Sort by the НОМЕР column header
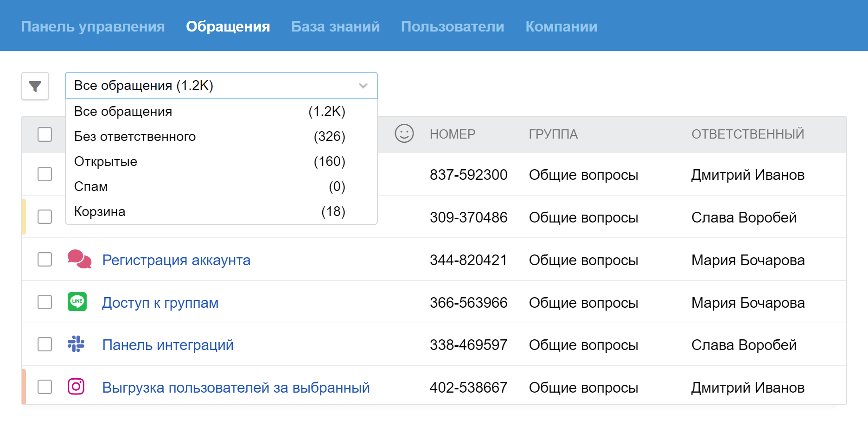The width and height of the screenshot is (868, 426). coord(453,134)
